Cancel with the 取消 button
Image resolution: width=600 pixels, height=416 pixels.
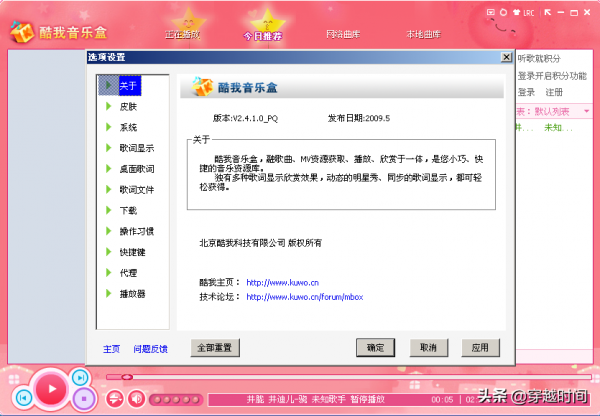pos(429,347)
